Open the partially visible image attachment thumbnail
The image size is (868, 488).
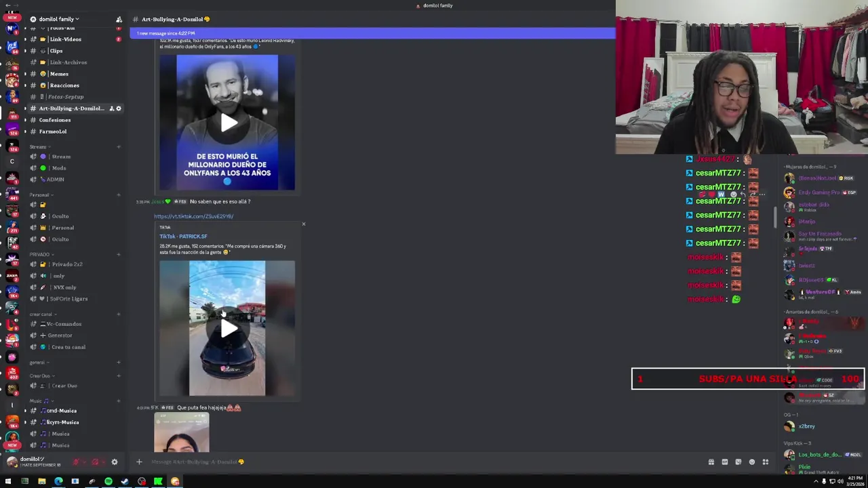pos(182,433)
